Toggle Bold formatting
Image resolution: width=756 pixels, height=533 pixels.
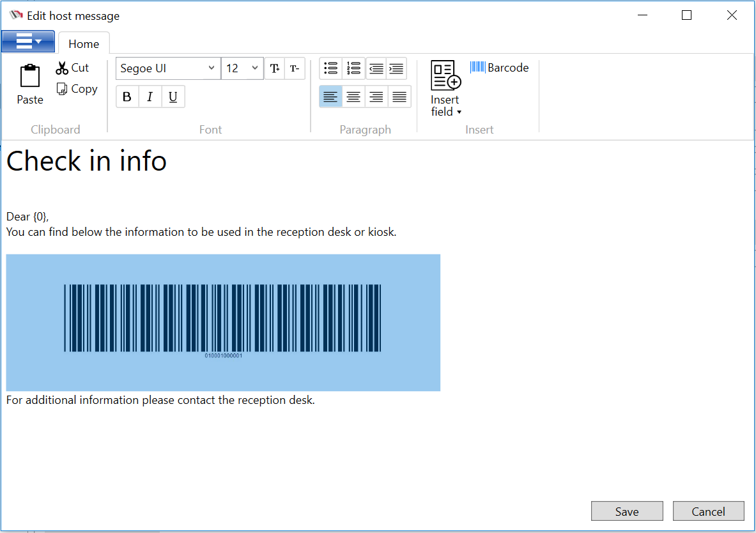point(127,97)
